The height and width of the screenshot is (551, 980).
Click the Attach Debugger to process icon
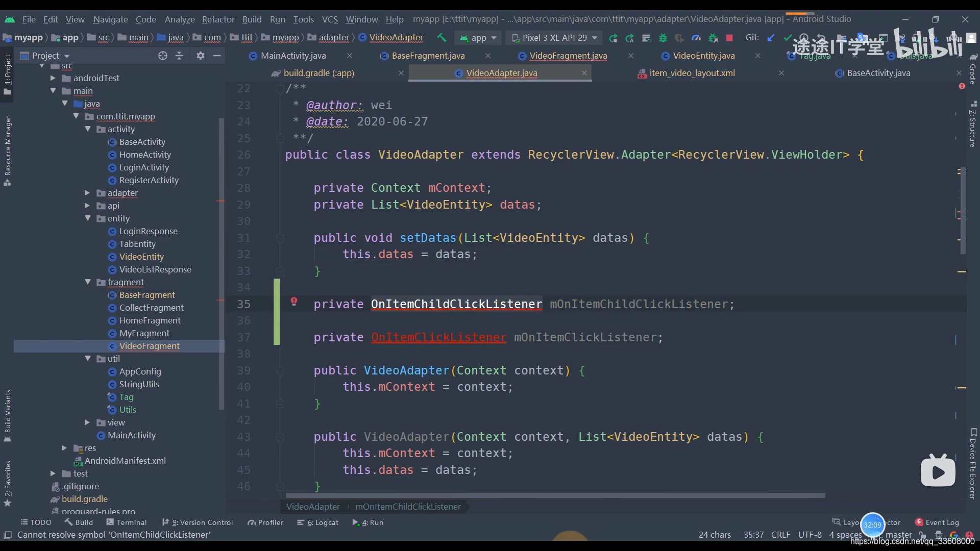coord(713,38)
